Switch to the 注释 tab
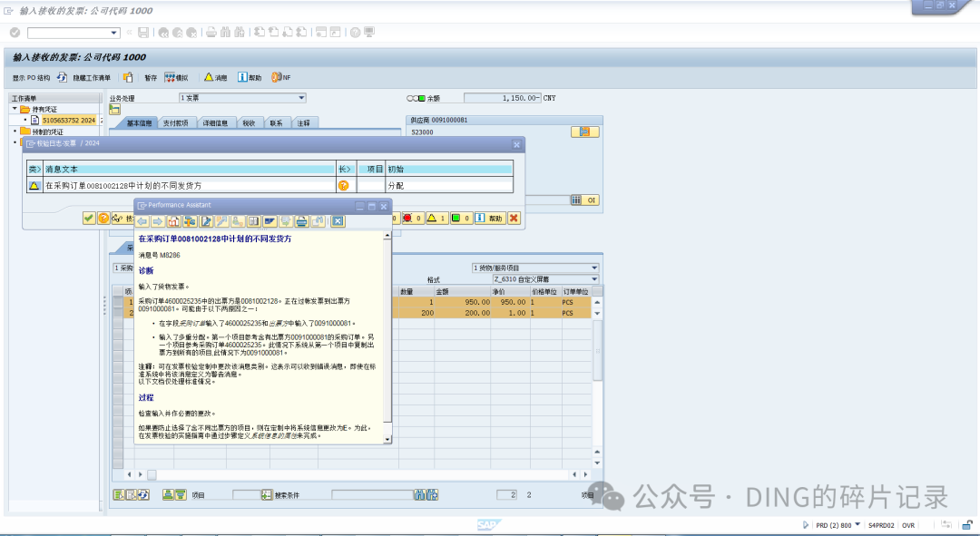Image resolution: width=980 pixels, height=536 pixels. tap(304, 123)
